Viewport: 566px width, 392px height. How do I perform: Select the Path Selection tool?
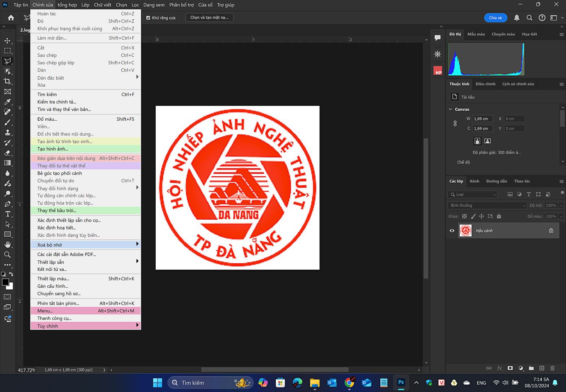tap(7, 224)
